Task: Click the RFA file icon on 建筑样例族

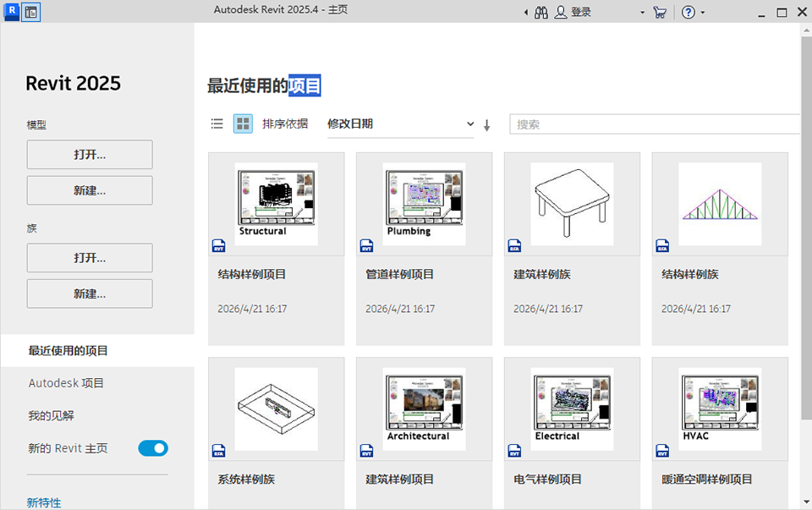Action: (x=514, y=245)
